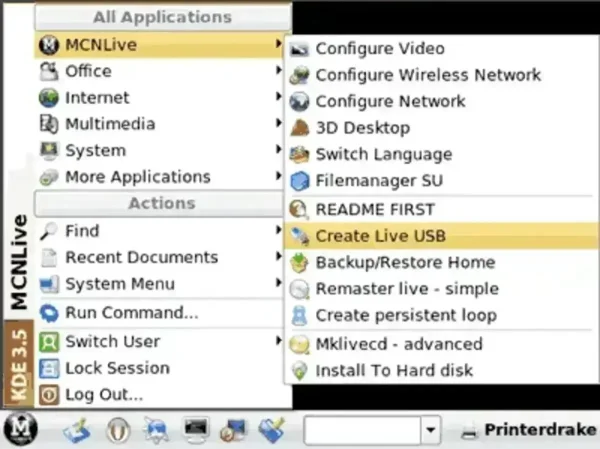Image resolution: width=600 pixels, height=449 pixels.
Task: Expand the More Applications submenu arrow
Action: [x=279, y=176]
